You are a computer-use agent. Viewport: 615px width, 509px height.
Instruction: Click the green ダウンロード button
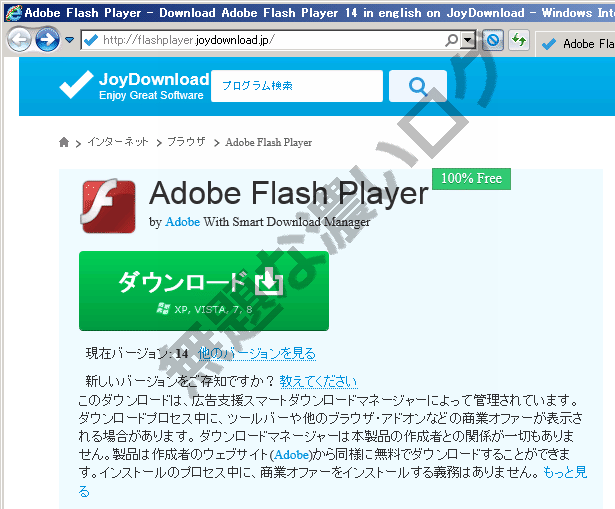pyautogui.click(x=204, y=291)
